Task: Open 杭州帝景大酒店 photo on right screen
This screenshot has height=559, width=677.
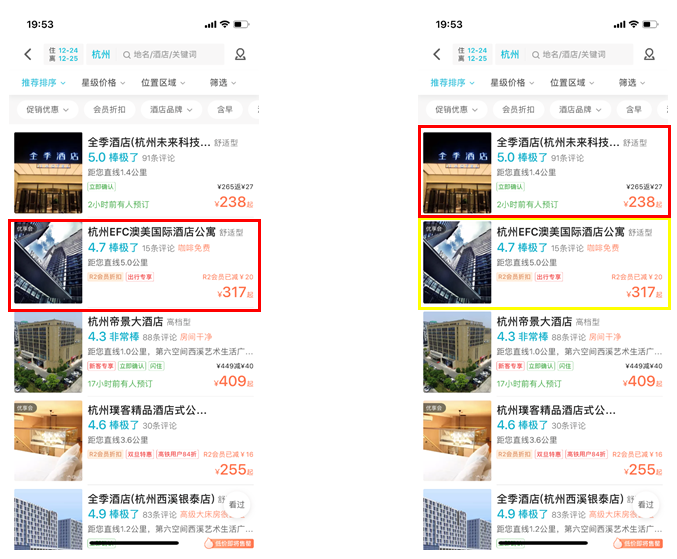Action: [457, 352]
